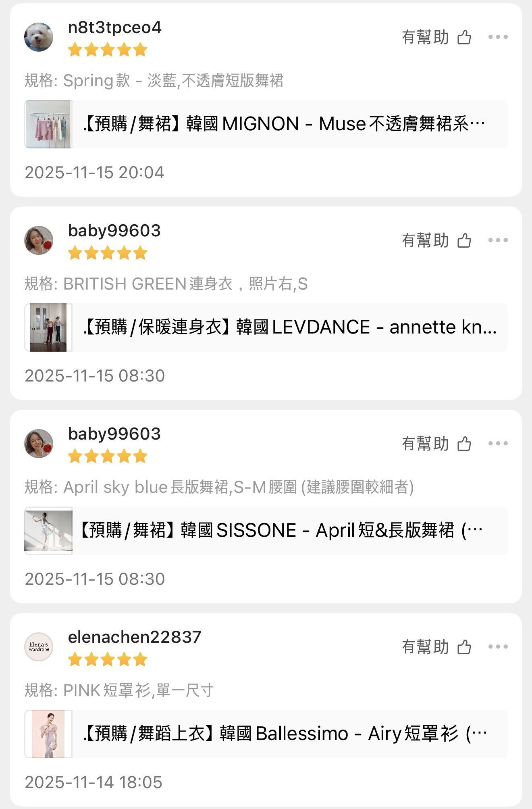
Task: Click baby99603's avatar on LEVDANCE review
Action: [x=39, y=240]
